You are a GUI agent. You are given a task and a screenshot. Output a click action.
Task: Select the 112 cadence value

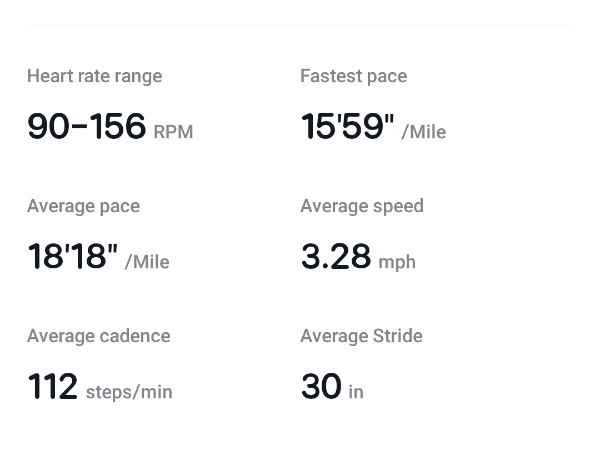point(52,387)
